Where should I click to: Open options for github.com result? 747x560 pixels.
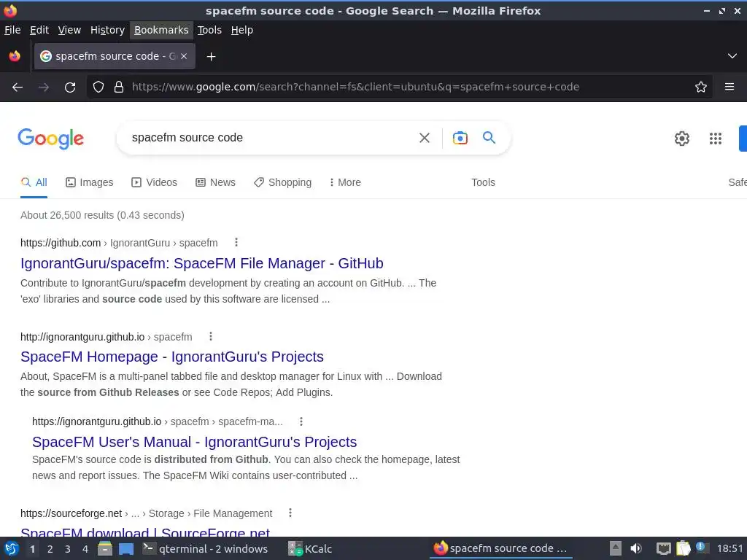(x=236, y=242)
